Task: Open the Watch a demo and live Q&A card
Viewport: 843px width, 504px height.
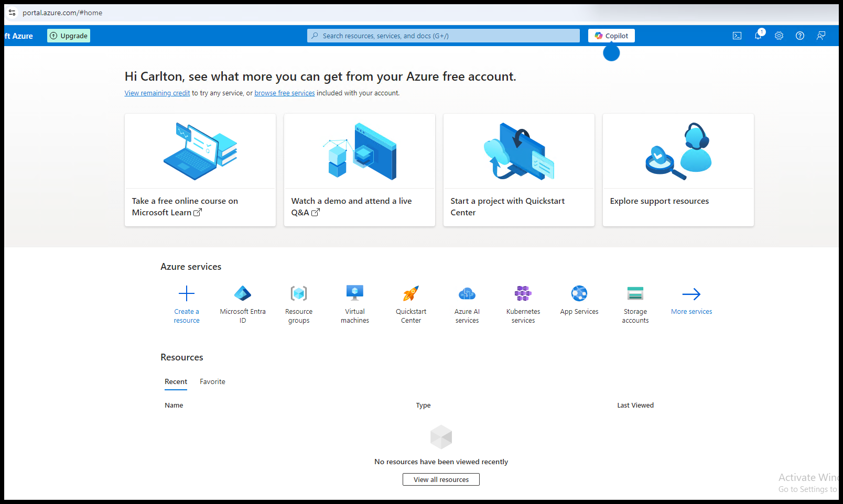Action: (360, 170)
